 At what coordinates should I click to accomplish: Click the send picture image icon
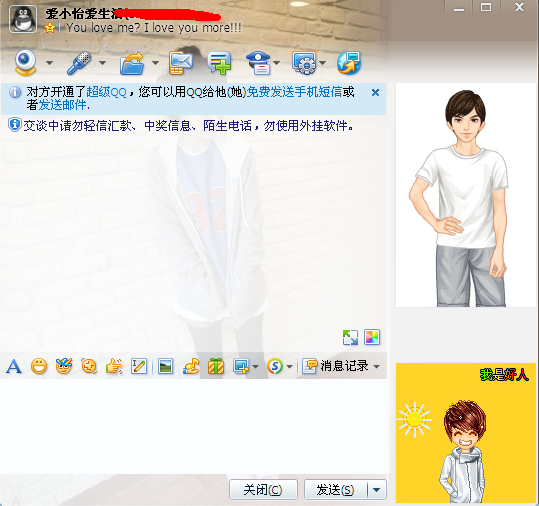pyautogui.click(x=166, y=366)
